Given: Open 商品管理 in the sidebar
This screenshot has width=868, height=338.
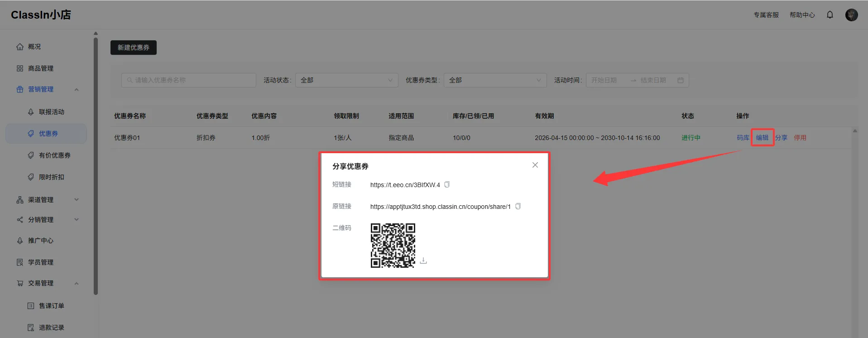Looking at the screenshot, I should [41, 68].
